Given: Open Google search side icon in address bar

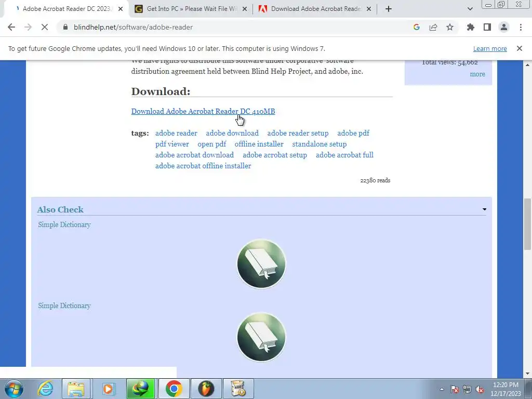Looking at the screenshot, I should (x=417, y=27).
